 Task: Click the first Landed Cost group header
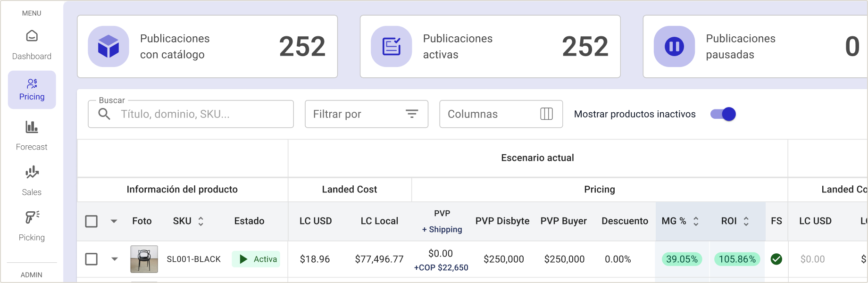[x=350, y=189]
